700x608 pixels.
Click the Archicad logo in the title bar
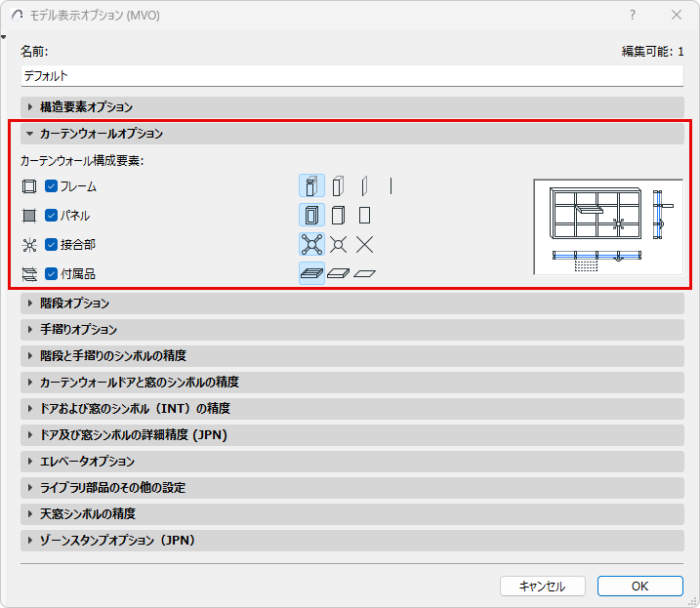click(17, 15)
